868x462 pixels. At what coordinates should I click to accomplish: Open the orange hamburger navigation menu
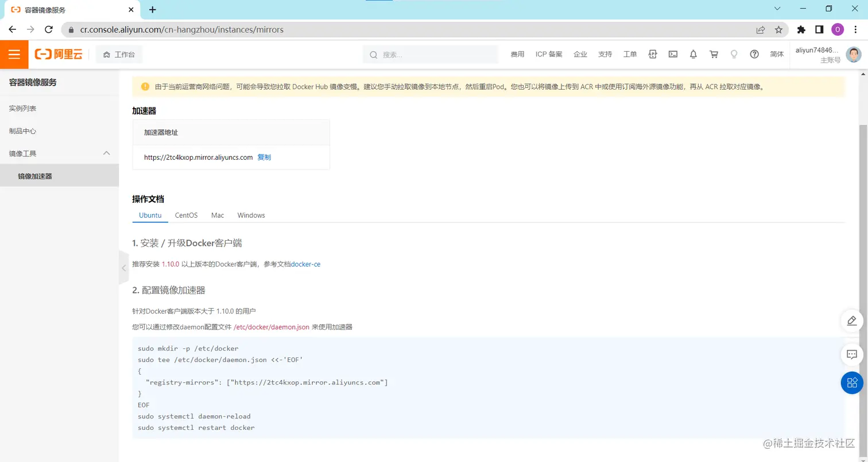(x=14, y=55)
